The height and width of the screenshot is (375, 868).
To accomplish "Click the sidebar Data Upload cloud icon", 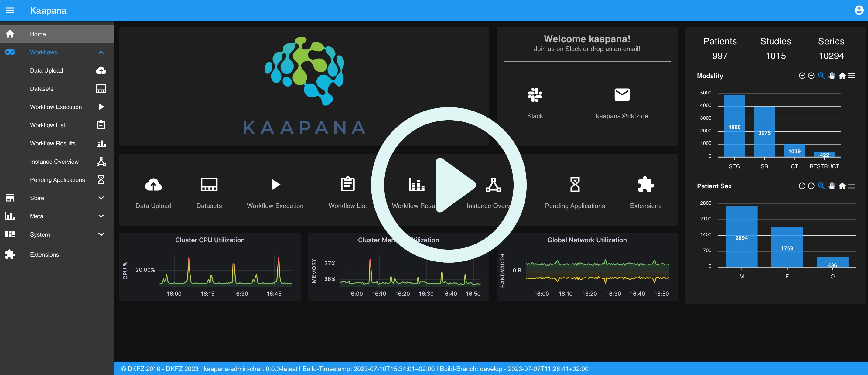I will pos(101,70).
